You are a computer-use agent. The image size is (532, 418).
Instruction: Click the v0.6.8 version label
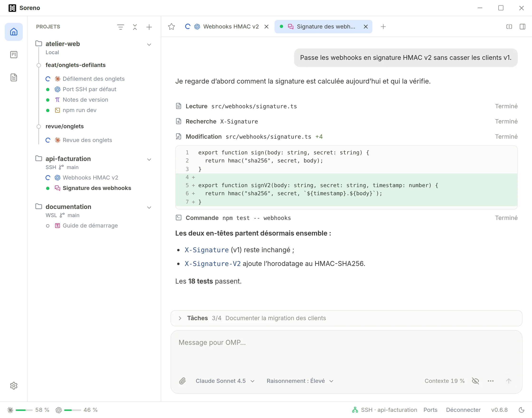[x=499, y=410]
